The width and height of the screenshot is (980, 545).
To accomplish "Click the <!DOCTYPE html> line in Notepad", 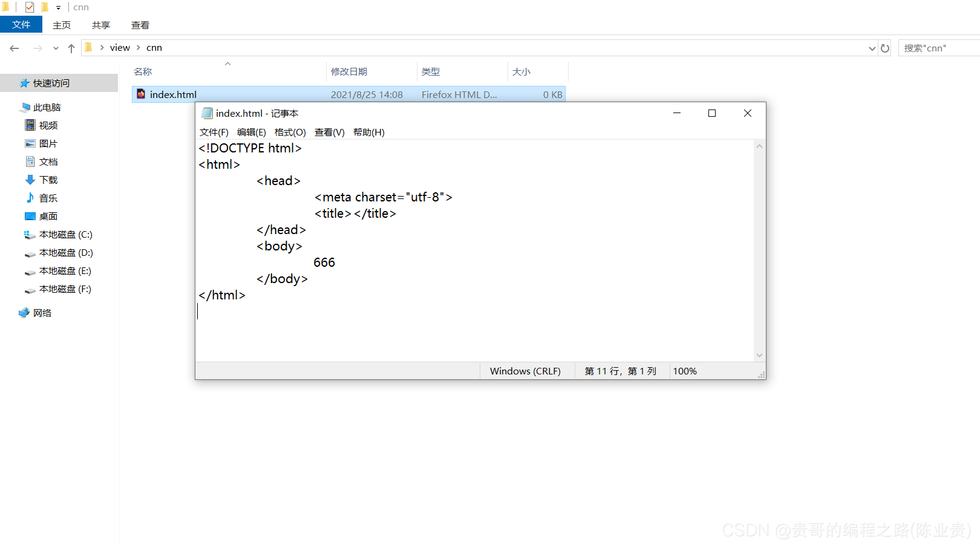I will coord(250,148).
